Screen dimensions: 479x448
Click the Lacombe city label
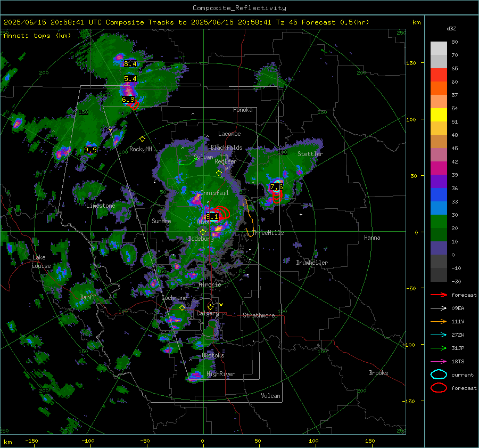coord(229,134)
